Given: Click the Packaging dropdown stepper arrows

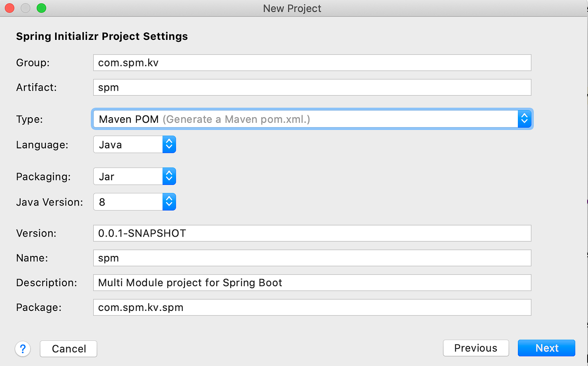Looking at the screenshot, I should click(169, 176).
